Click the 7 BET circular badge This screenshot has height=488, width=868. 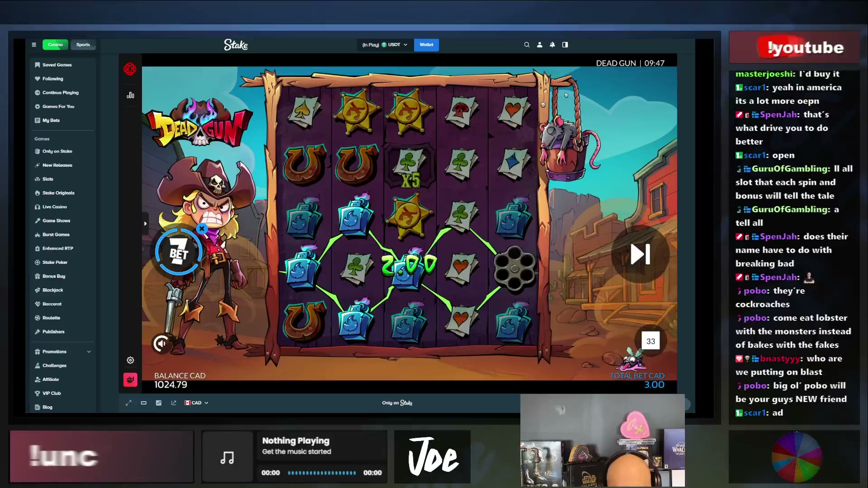tap(179, 252)
